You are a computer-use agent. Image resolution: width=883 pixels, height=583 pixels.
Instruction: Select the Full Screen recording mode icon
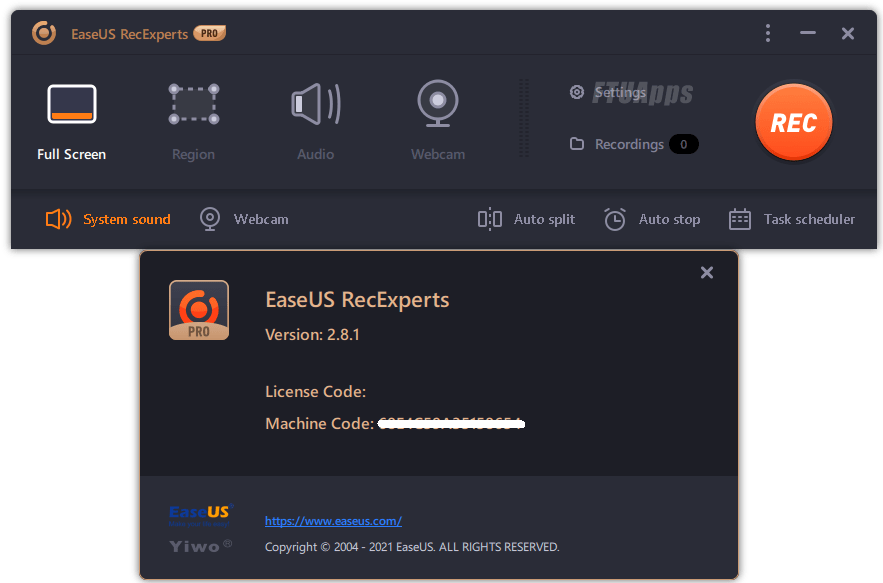coord(72,104)
